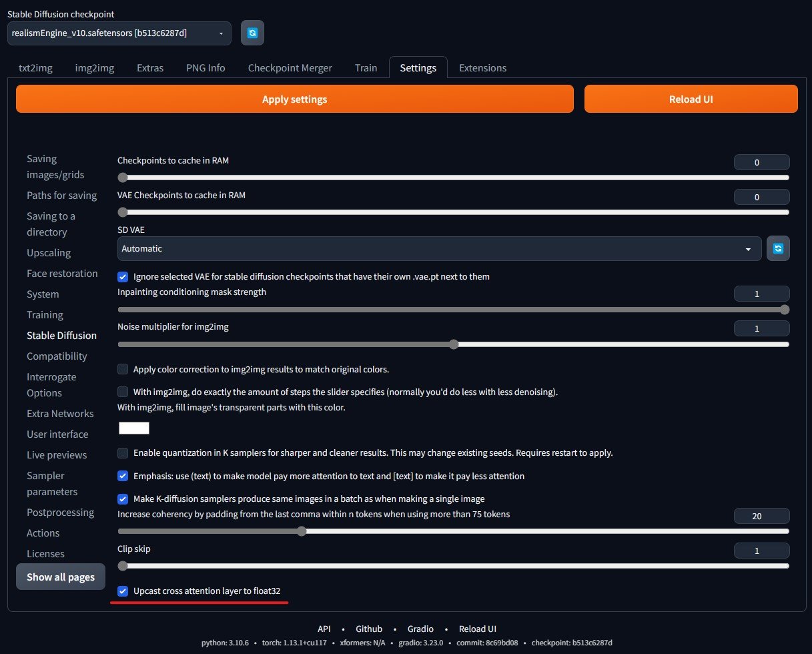Click Show all pages button
Image resolution: width=812 pixels, height=654 pixels.
click(61, 577)
